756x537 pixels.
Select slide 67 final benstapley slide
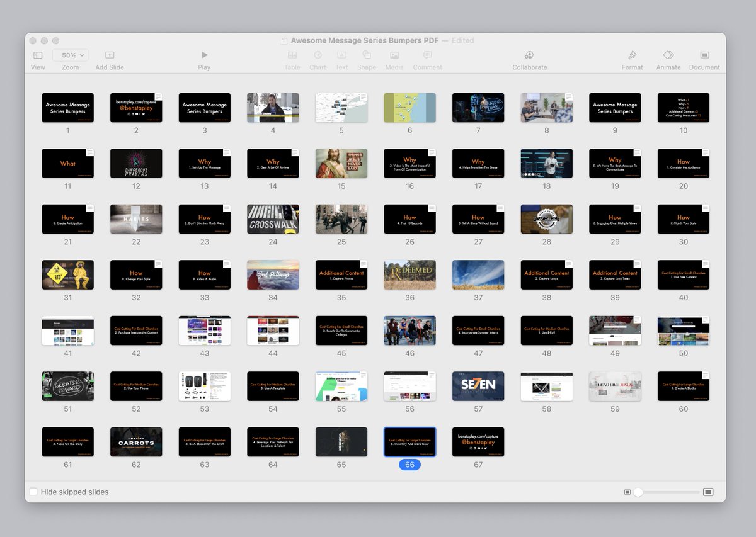point(478,442)
